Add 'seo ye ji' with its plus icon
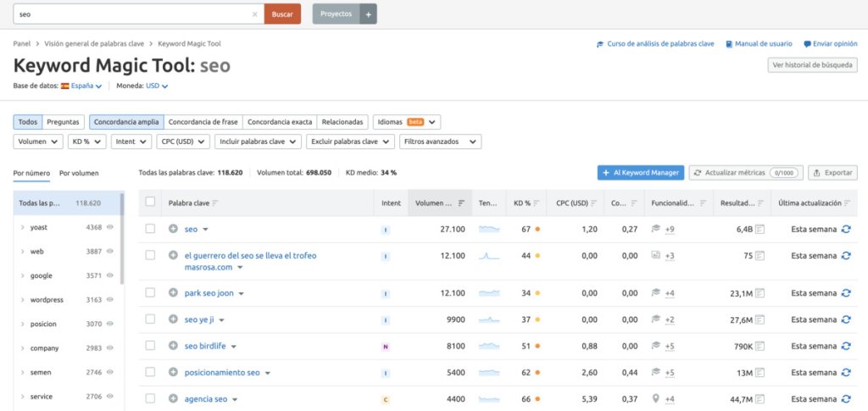868x411 pixels. pyautogui.click(x=173, y=319)
